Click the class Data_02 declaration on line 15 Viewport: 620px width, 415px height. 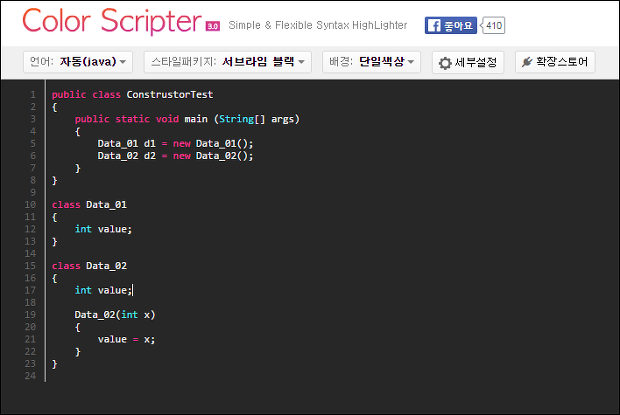[x=89, y=266]
